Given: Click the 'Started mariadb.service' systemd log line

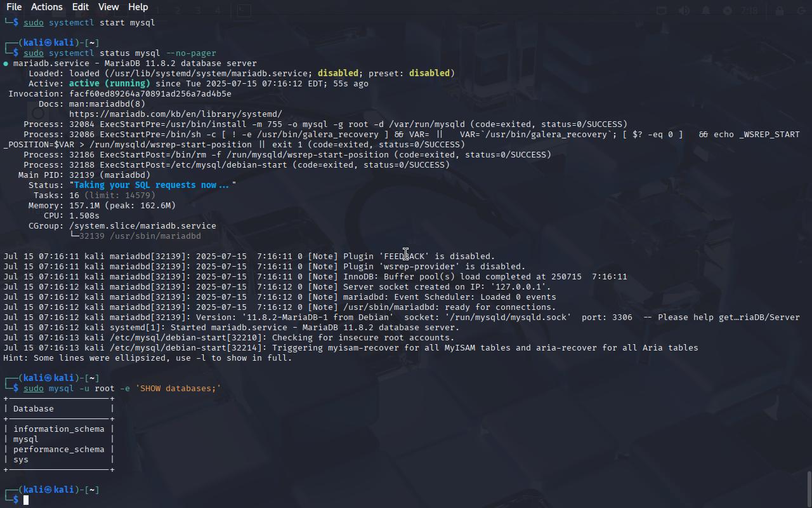Looking at the screenshot, I should click(x=232, y=328).
